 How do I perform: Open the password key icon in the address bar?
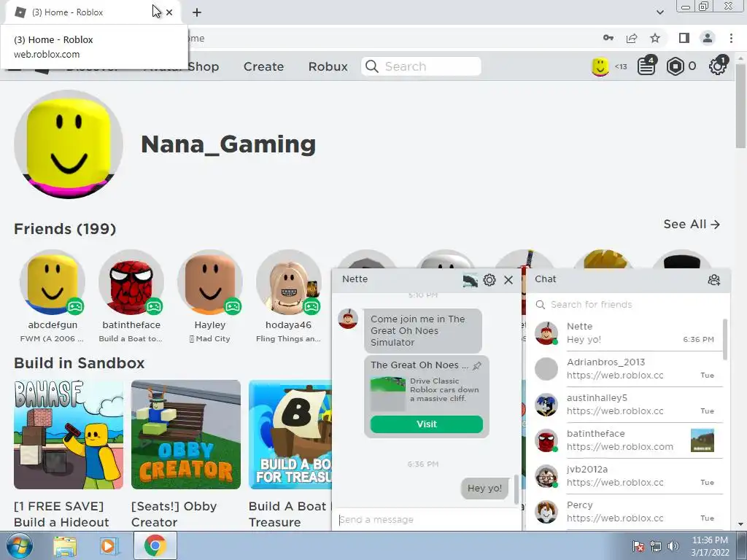pos(608,38)
